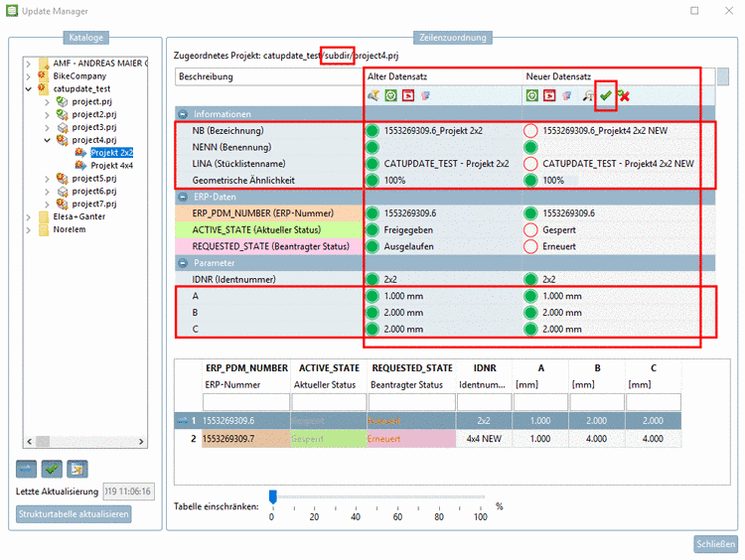Click the table-edit icon button below catalog tree
Viewport: 745px width, 560px height.
77,470
